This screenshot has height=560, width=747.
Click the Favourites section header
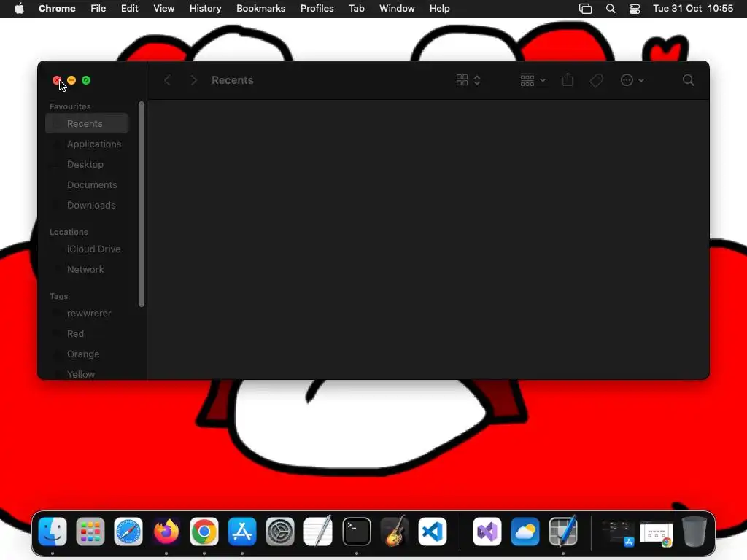70,106
